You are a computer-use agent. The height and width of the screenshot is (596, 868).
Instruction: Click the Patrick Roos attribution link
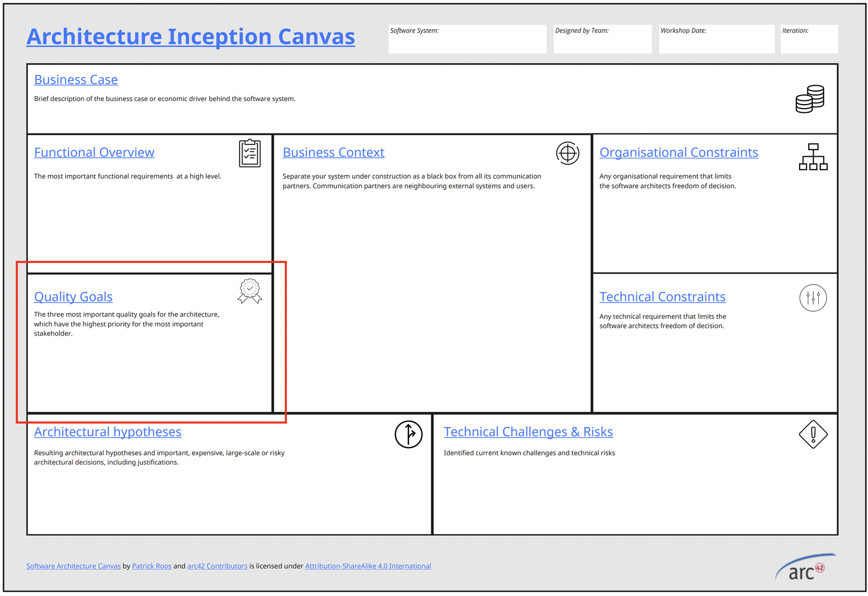coord(151,566)
